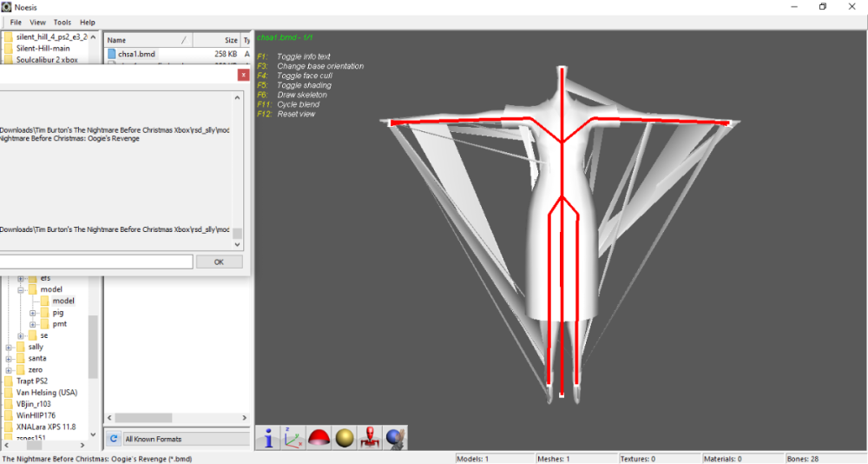Sort the file list by Size column
The height and width of the screenshot is (464, 868).
pyautogui.click(x=230, y=40)
